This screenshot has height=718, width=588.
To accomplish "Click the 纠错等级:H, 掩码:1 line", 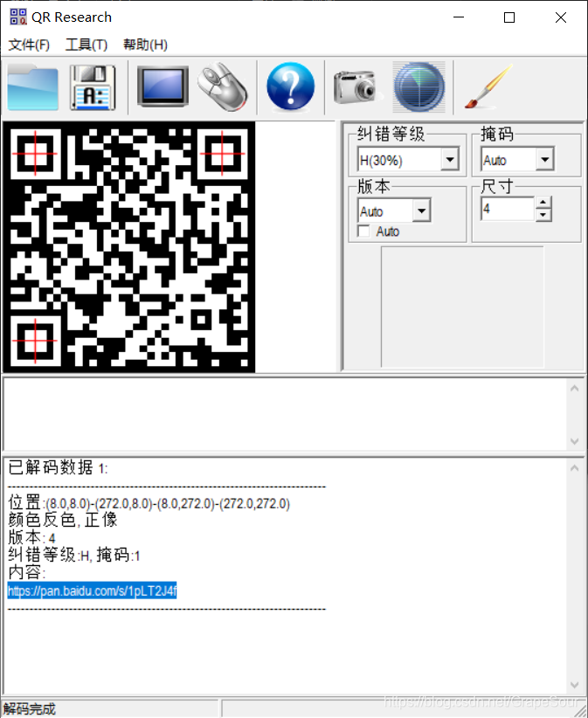I will [x=74, y=555].
